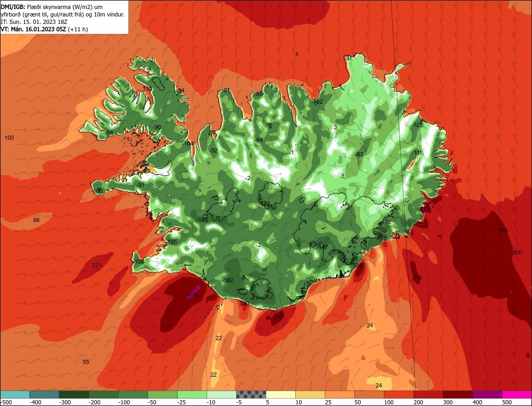Select the 'VT: Mán. 16.01.2023 05Z' valid time text
The height and width of the screenshot is (406, 532).
(x=34, y=29)
